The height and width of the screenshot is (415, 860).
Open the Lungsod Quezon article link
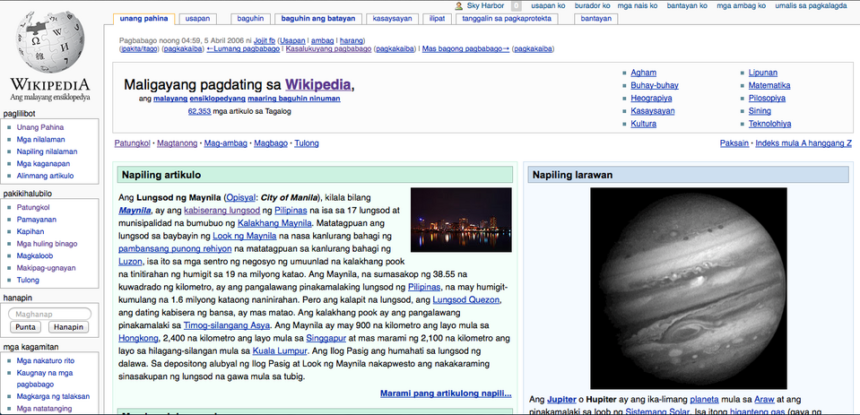466,300
